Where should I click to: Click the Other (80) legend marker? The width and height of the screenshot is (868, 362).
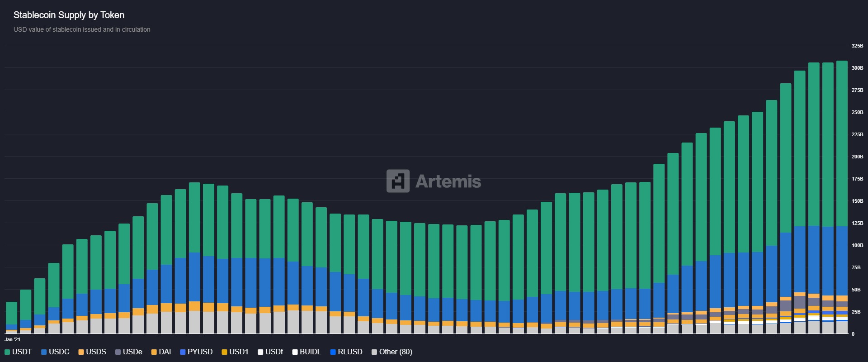tap(374, 352)
